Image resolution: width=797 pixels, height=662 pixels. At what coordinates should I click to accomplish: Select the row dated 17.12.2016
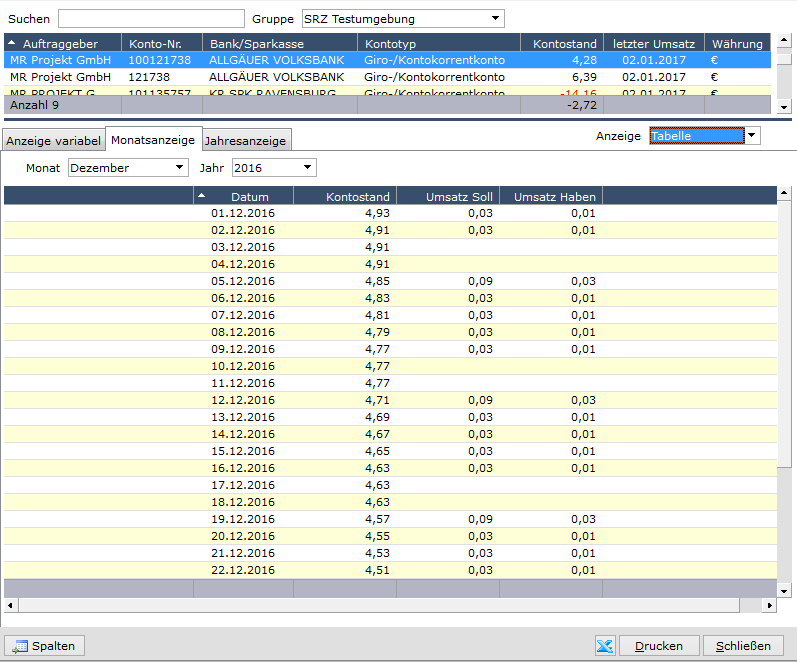click(390, 485)
